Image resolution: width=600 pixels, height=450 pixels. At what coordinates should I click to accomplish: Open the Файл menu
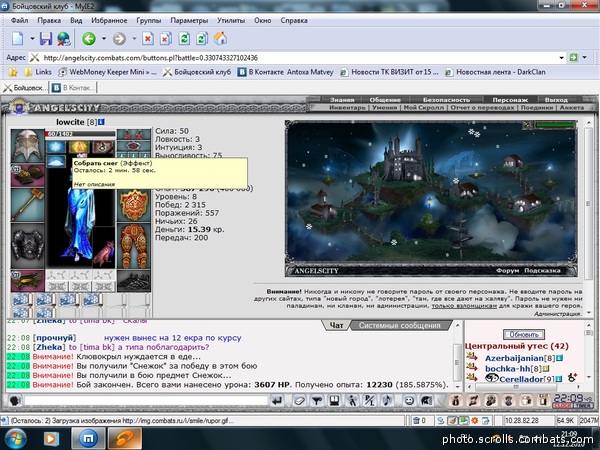pos(20,21)
